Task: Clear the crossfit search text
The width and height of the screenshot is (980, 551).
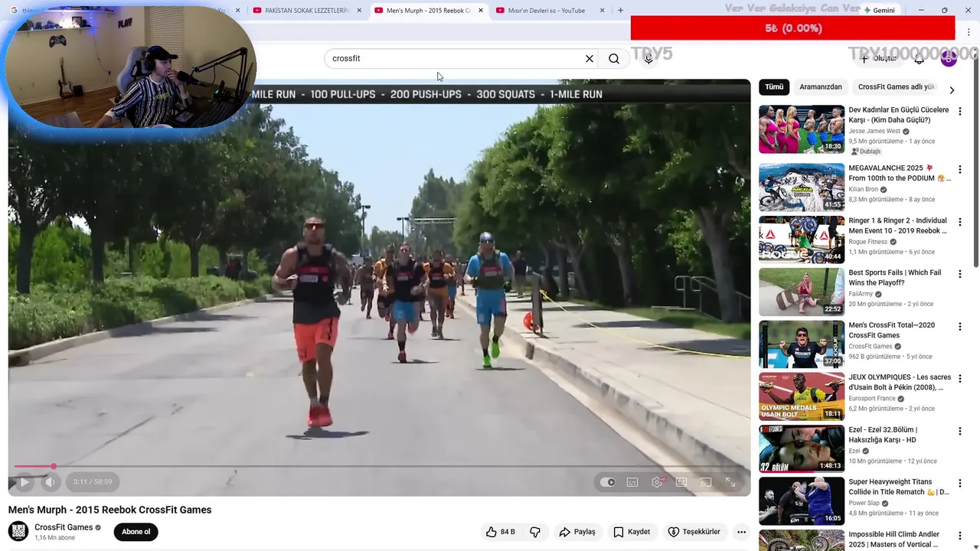Action: [x=590, y=58]
